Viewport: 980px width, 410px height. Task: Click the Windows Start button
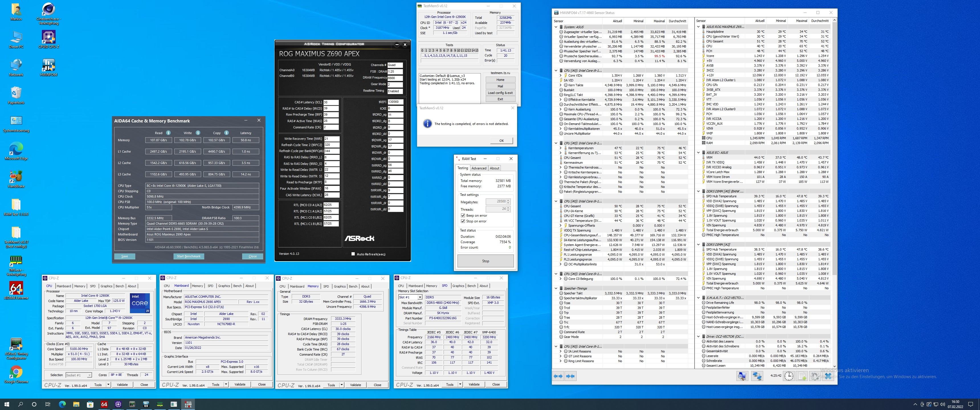tap(7, 404)
